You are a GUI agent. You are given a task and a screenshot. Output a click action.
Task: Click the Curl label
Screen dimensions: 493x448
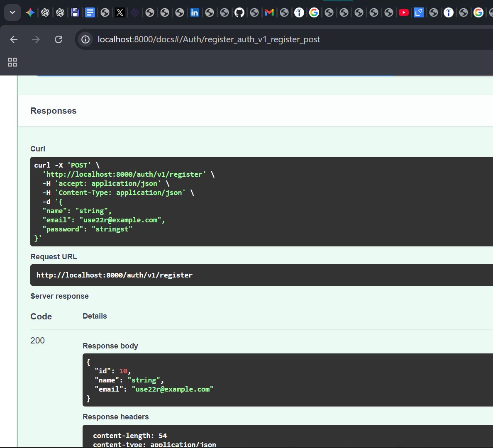click(38, 149)
